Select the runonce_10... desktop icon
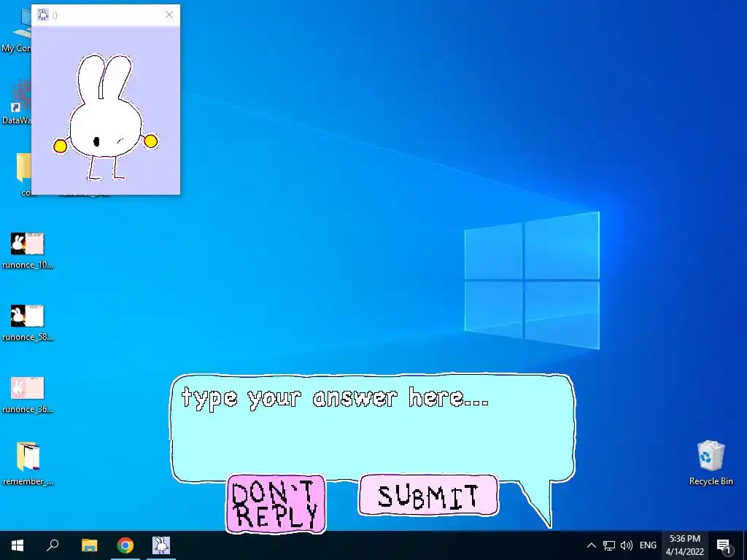 28,251
